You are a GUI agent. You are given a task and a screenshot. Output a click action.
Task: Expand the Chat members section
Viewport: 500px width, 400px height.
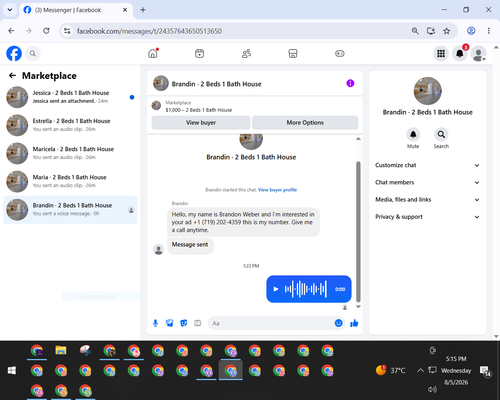(x=427, y=182)
